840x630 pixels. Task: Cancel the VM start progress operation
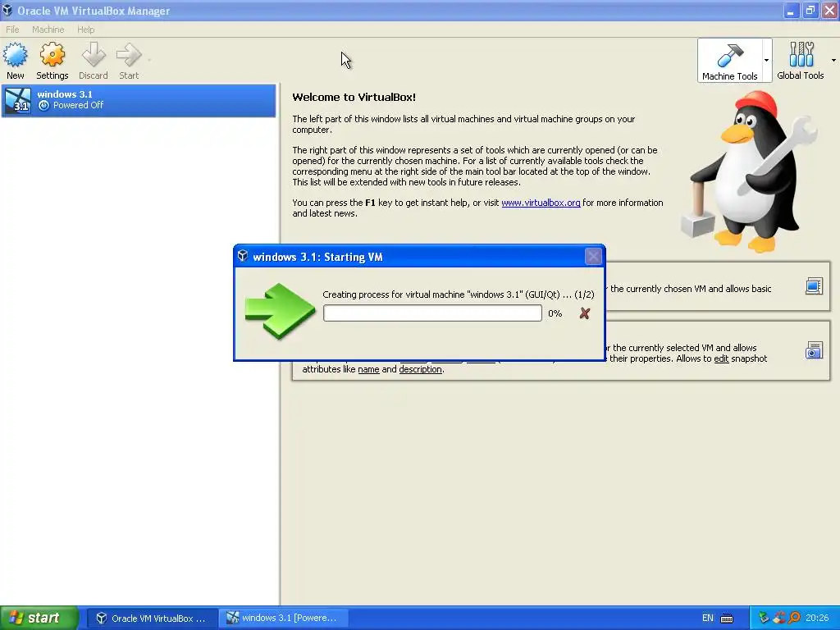coord(584,313)
